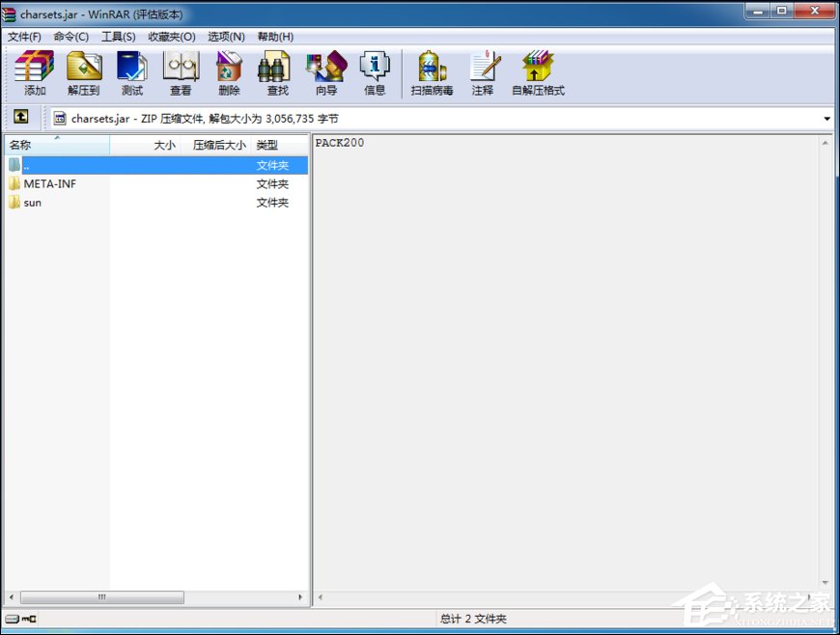Screen dimensions: 840x635
Task: Sort files by 大小 column header
Action: tap(164, 145)
